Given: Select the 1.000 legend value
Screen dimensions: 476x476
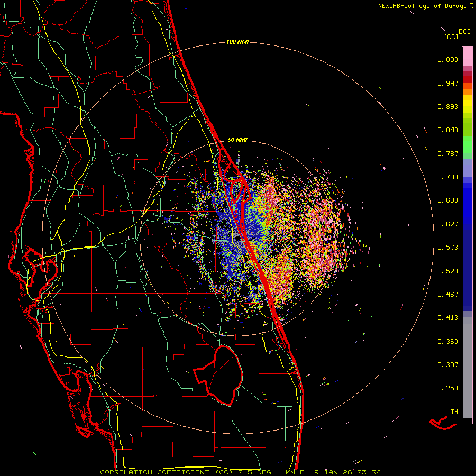Looking at the screenshot, I should click(x=448, y=59).
